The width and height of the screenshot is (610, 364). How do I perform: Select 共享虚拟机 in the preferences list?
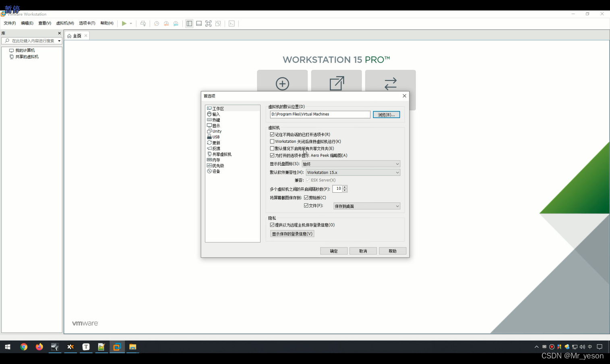[x=222, y=154]
